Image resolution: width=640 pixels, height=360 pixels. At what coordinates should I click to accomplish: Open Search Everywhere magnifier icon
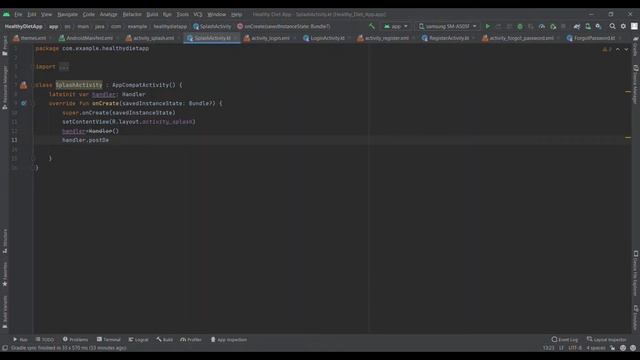coord(612,26)
